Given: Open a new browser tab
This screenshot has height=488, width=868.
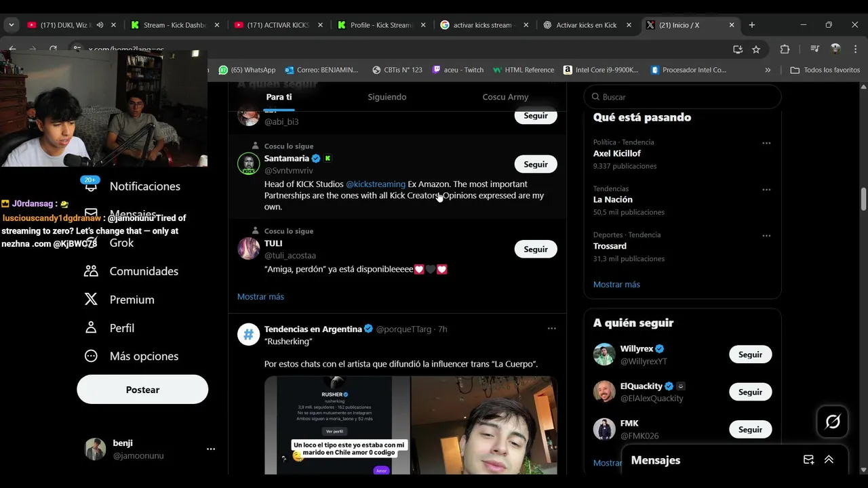Looking at the screenshot, I should tap(751, 25).
